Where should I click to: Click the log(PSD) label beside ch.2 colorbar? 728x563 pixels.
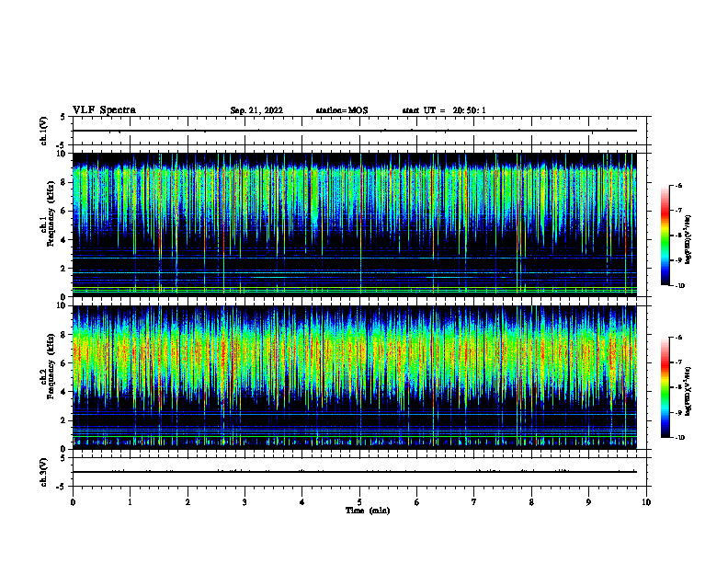coord(688,391)
